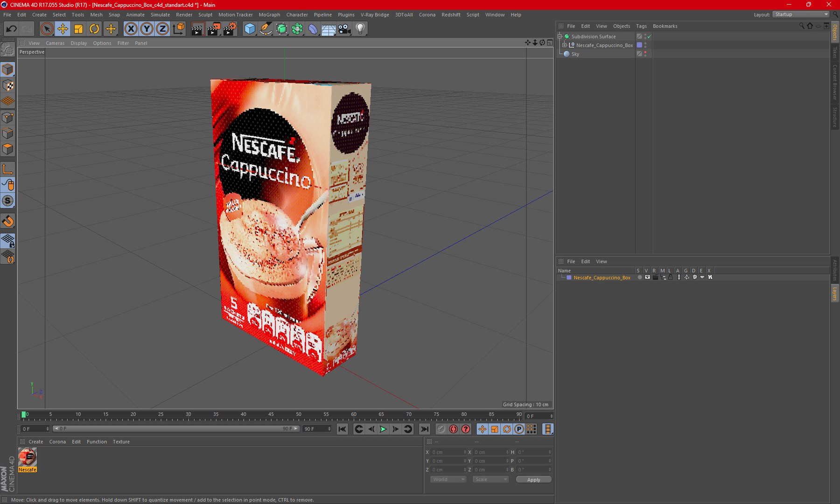The width and height of the screenshot is (840, 504).
Task: Open the Layout Startup dropdown
Action: tap(801, 14)
